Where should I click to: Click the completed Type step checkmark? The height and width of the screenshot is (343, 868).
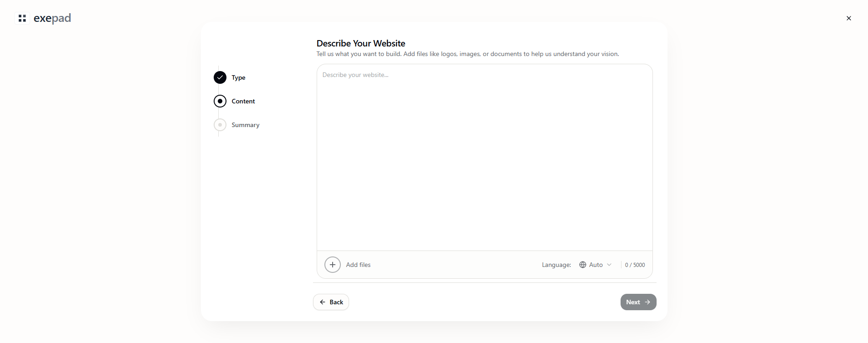[x=220, y=77]
